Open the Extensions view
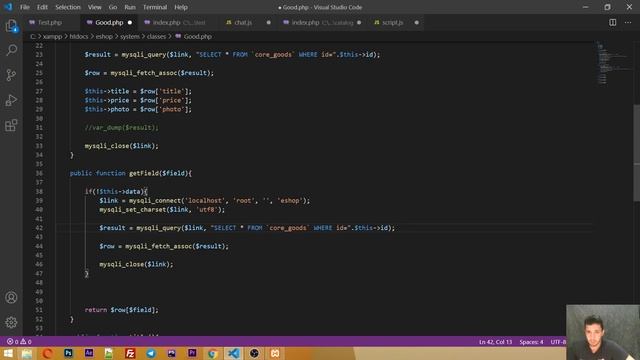This screenshot has height=360, width=640. (11, 125)
